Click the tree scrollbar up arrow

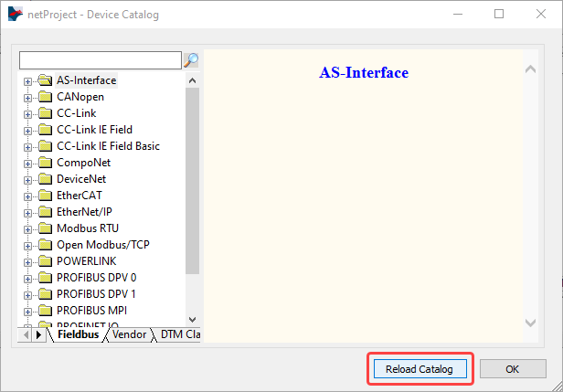point(193,80)
